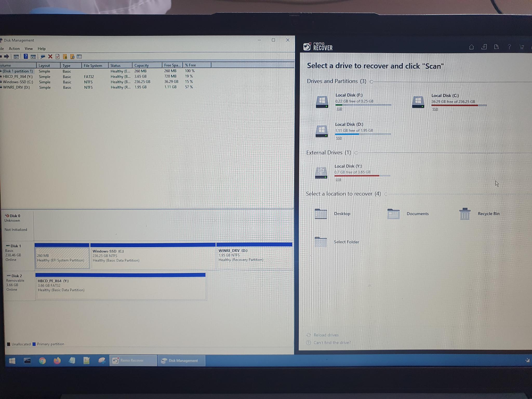Click the Show/Hide Console Tree toolbar icon
This screenshot has height=399, width=532.
[x=16, y=57]
